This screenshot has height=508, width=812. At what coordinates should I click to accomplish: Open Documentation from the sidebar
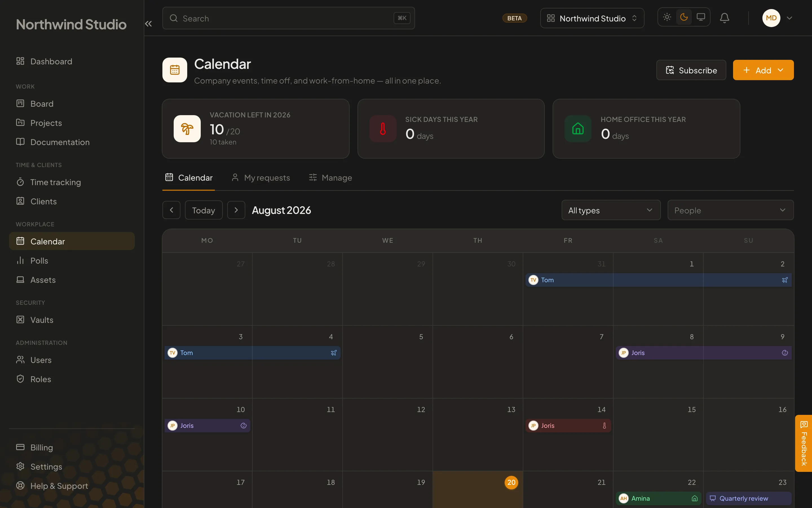[72, 142]
